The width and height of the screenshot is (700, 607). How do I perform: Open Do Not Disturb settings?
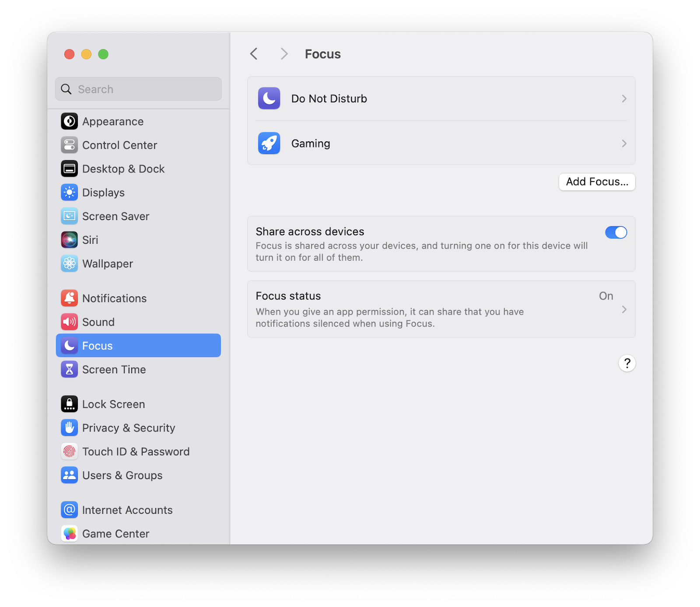click(441, 98)
